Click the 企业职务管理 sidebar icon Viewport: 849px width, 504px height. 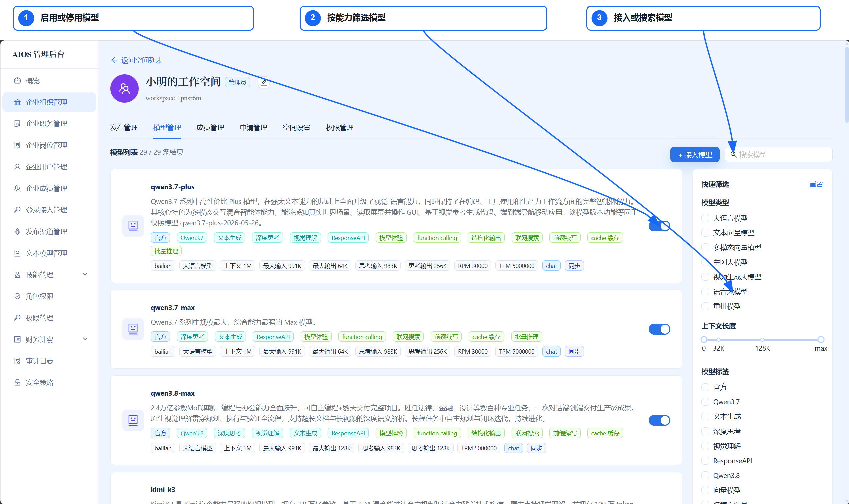17,124
